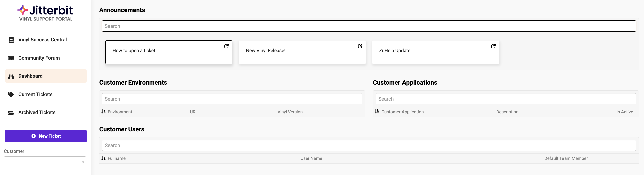Open external link on How to open a ticket
The height and width of the screenshot is (175, 644).
point(226,46)
